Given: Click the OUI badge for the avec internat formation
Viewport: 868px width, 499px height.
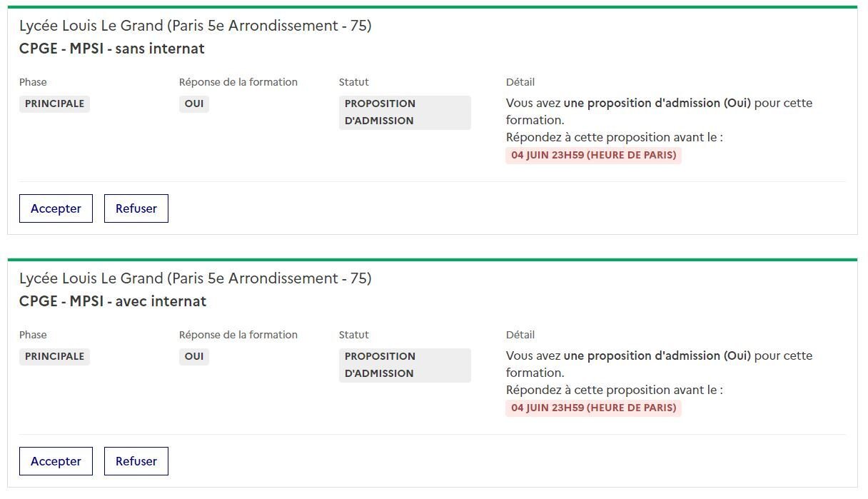Looking at the screenshot, I should coord(194,356).
